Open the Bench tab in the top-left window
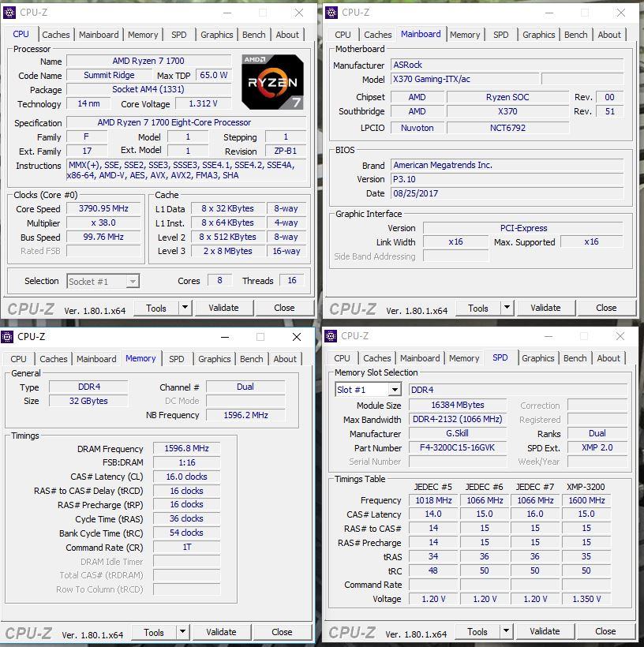Viewport: 644px width, 647px height. pos(254,35)
